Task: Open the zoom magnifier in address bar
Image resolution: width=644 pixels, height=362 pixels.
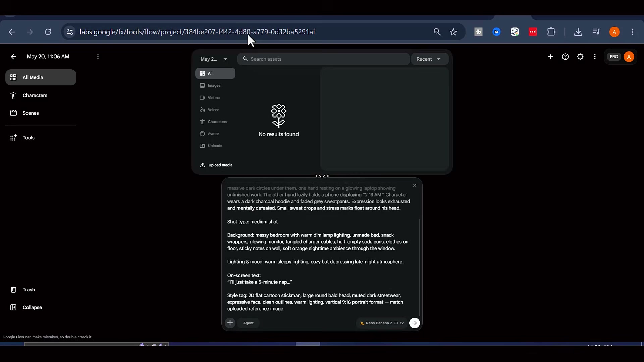Action: click(437, 32)
